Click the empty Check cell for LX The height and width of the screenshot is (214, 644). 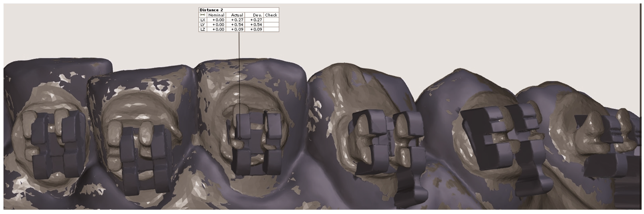click(x=271, y=20)
